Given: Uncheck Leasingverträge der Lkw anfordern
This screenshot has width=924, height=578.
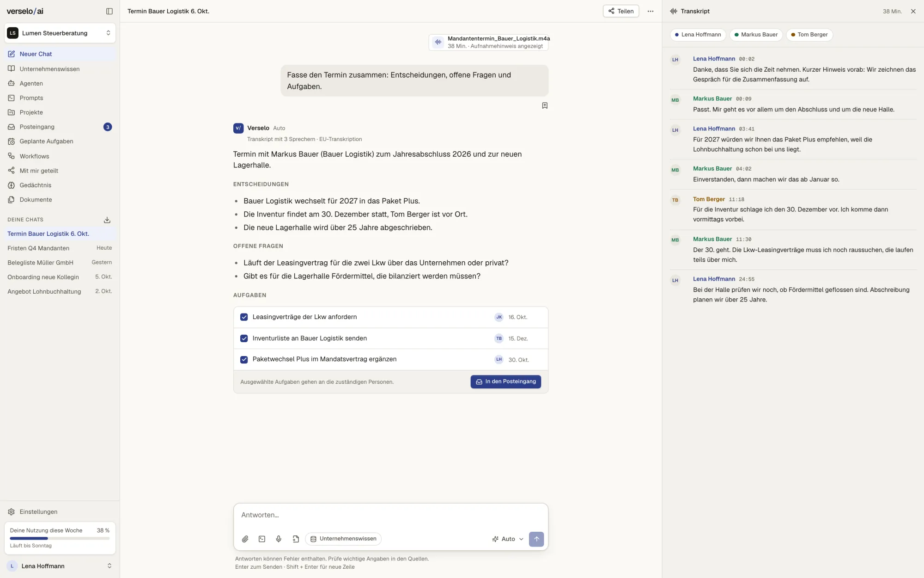Looking at the screenshot, I should [244, 317].
